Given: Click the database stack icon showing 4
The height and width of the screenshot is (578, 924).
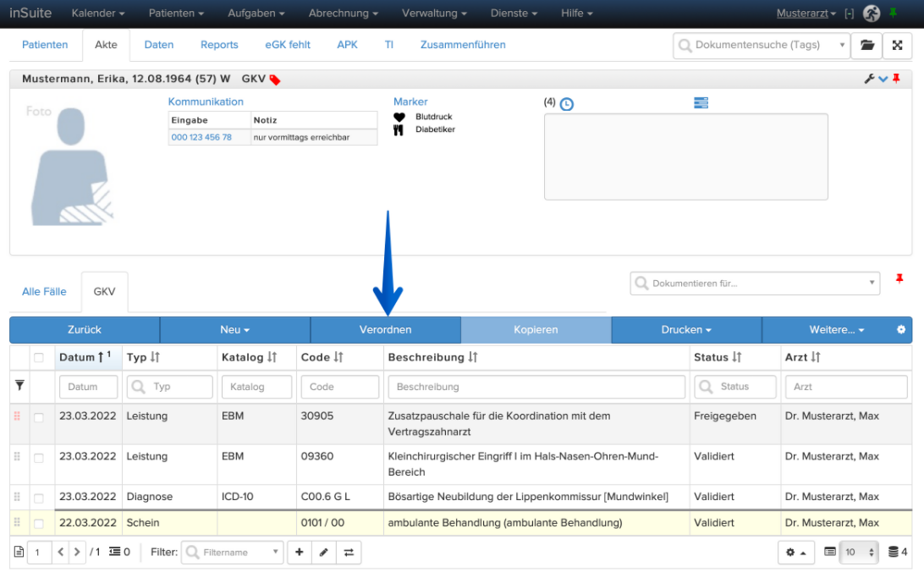Looking at the screenshot, I should pyautogui.click(x=894, y=552).
